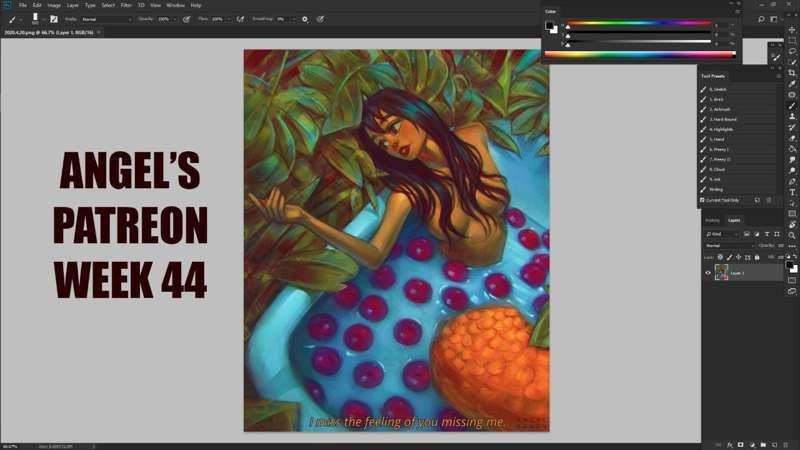
Task: Choose the Cloud tool preset
Action: (739, 169)
